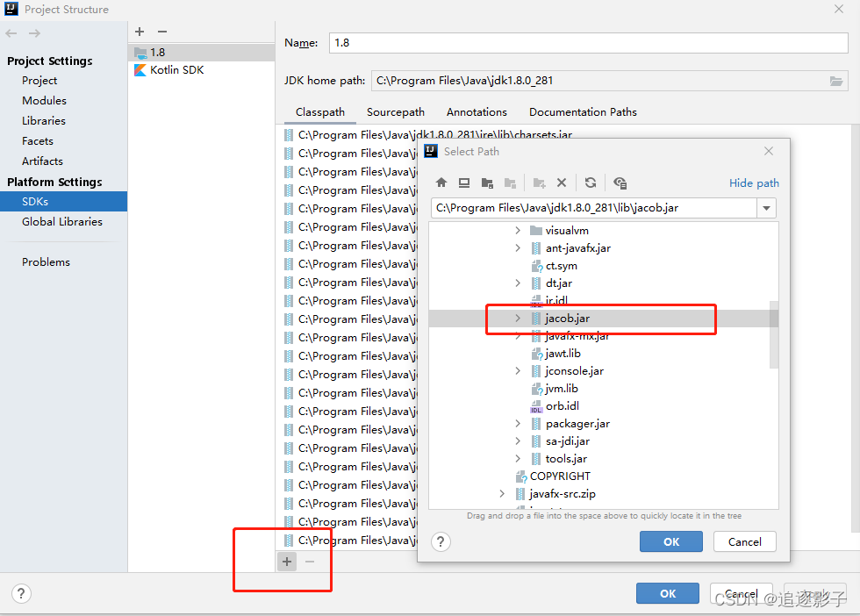860x616 pixels.
Task: Click Cancel in the Project Structure window
Action: click(742, 593)
